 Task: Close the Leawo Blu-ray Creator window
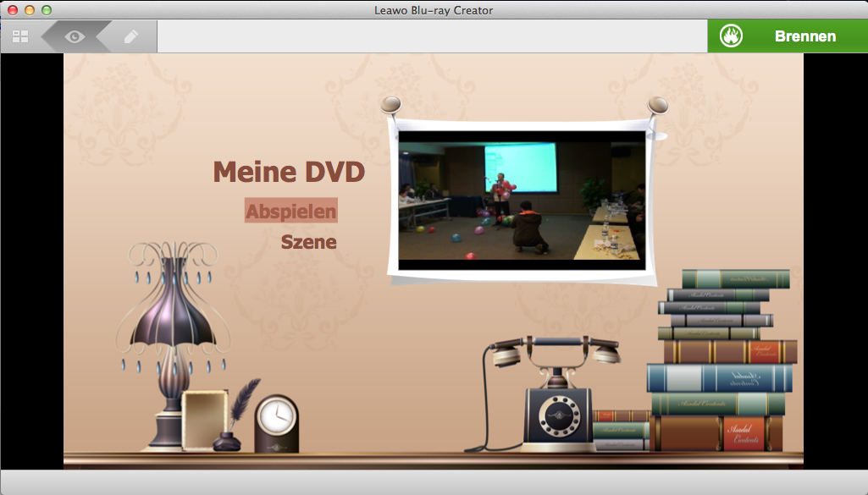point(13,10)
